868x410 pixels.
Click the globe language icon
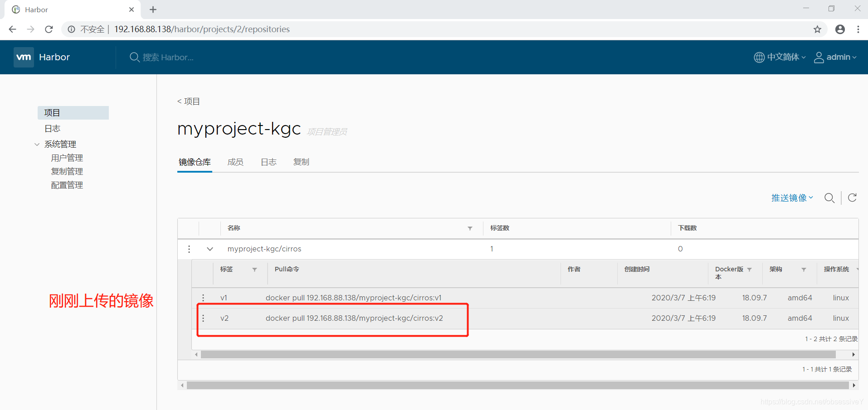point(759,57)
